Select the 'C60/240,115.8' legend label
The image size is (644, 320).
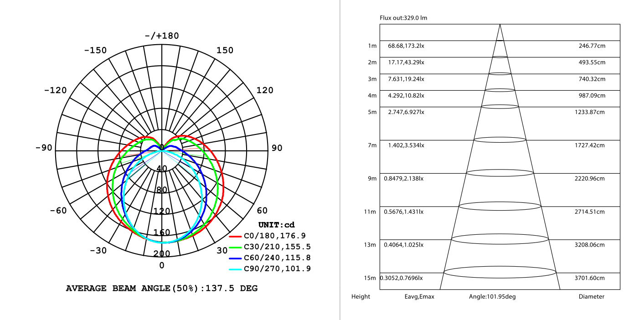tap(278, 258)
